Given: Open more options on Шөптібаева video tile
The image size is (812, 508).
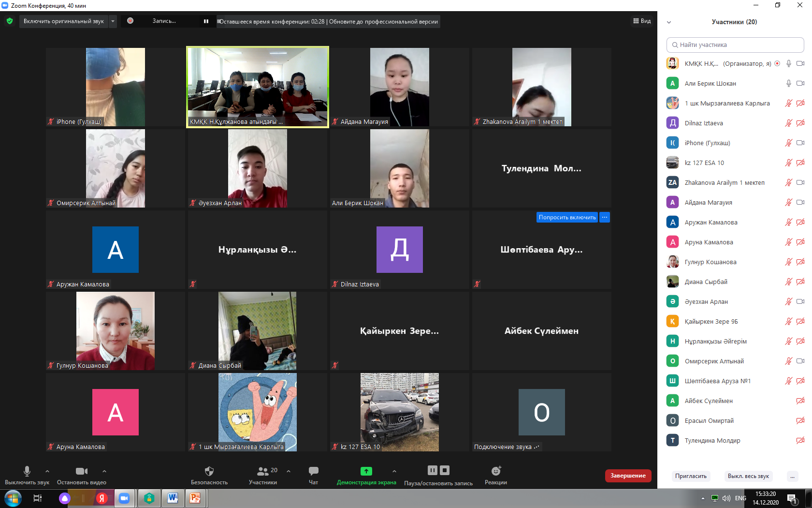Looking at the screenshot, I should (605, 217).
